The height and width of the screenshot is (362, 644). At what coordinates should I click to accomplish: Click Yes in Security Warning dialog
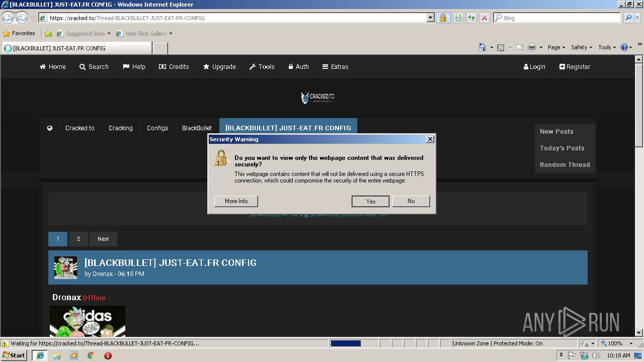371,201
